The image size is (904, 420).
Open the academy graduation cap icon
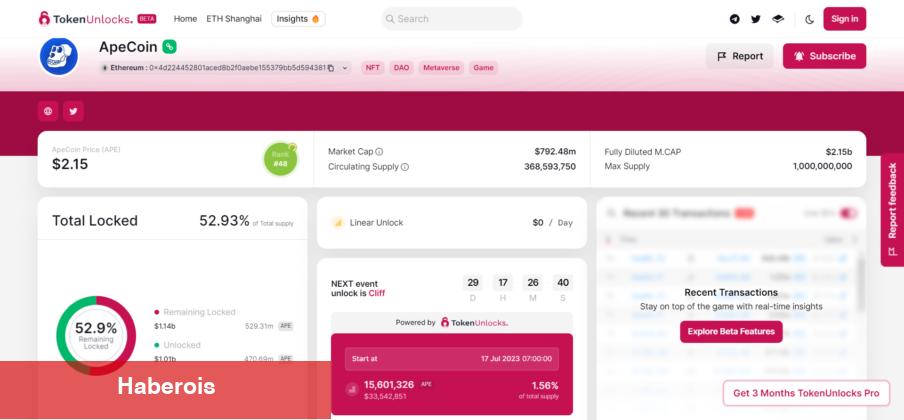[x=778, y=19]
